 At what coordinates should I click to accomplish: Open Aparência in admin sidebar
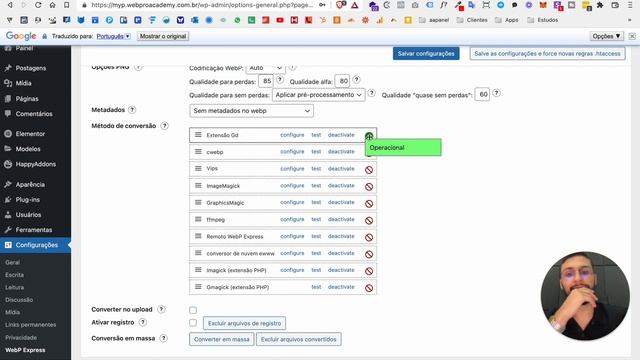pyautogui.click(x=30, y=184)
